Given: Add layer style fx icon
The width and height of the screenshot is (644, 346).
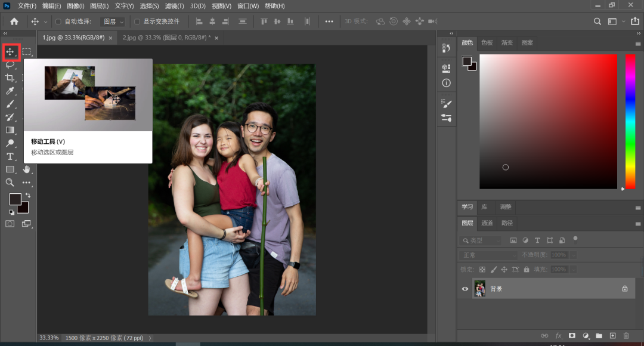Looking at the screenshot, I should click(x=558, y=336).
